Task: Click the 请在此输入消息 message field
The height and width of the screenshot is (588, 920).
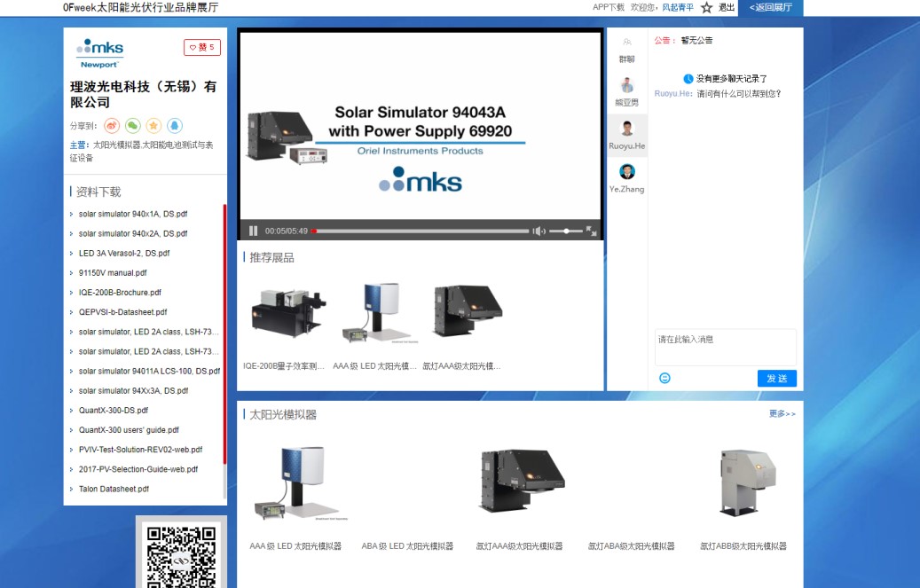Action: pos(723,346)
